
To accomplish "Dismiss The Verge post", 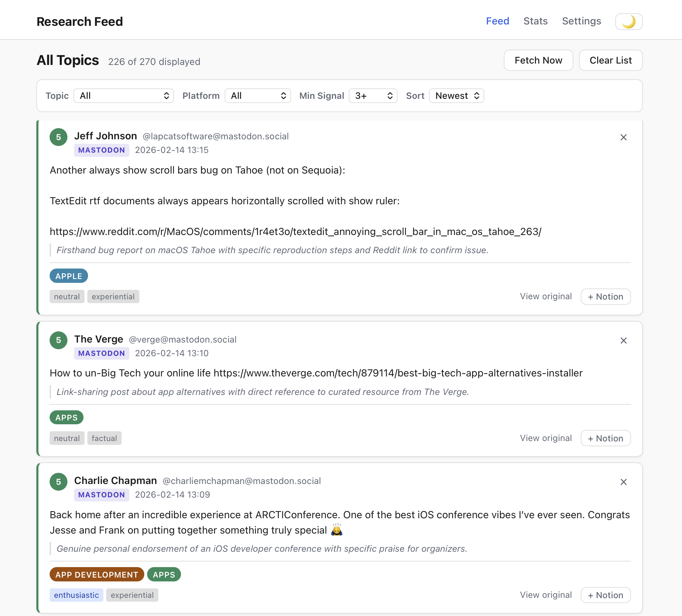I will click(623, 340).
